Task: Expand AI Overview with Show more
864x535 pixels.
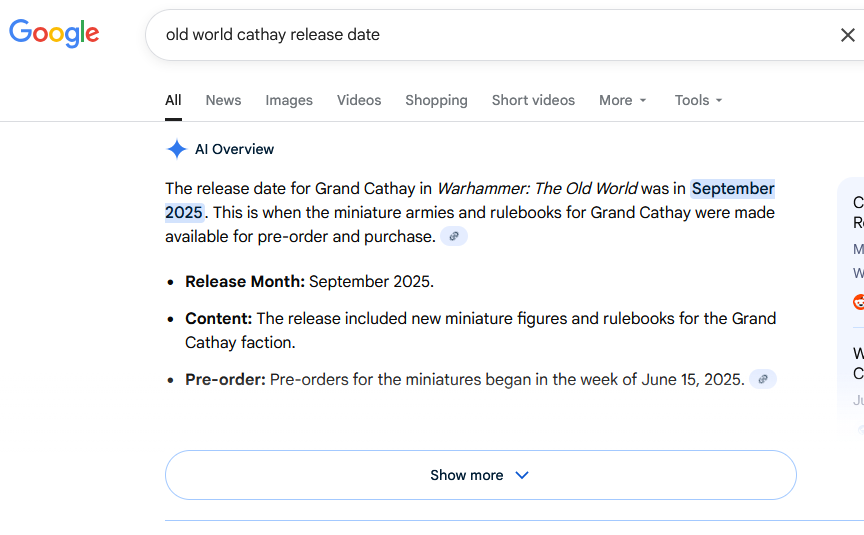Action: pos(480,475)
